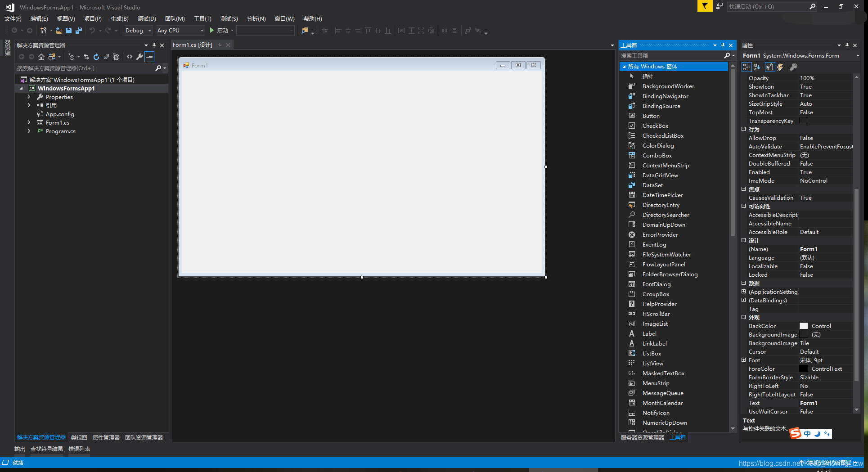
Task: Click the Undo arrow in the toolbar
Action: 92,31
